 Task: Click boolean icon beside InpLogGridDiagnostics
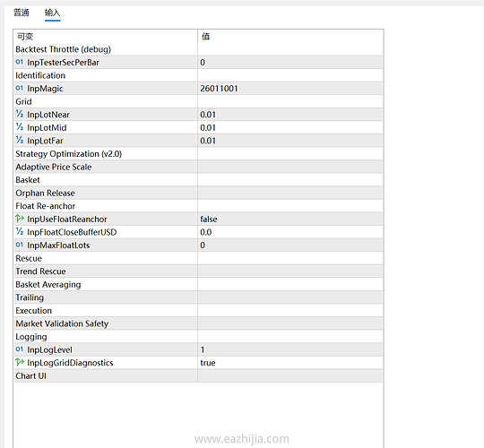pyautogui.click(x=20, y=362)
